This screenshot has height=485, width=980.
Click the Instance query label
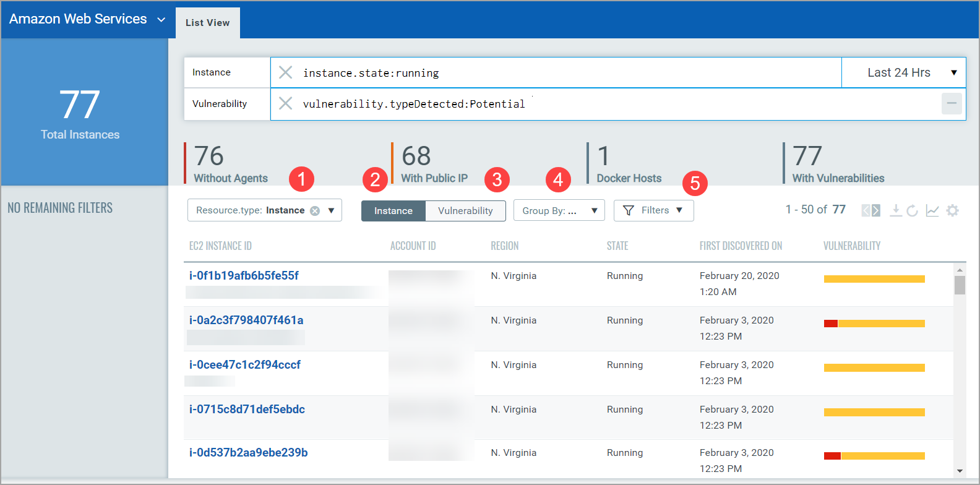(212, 72)
